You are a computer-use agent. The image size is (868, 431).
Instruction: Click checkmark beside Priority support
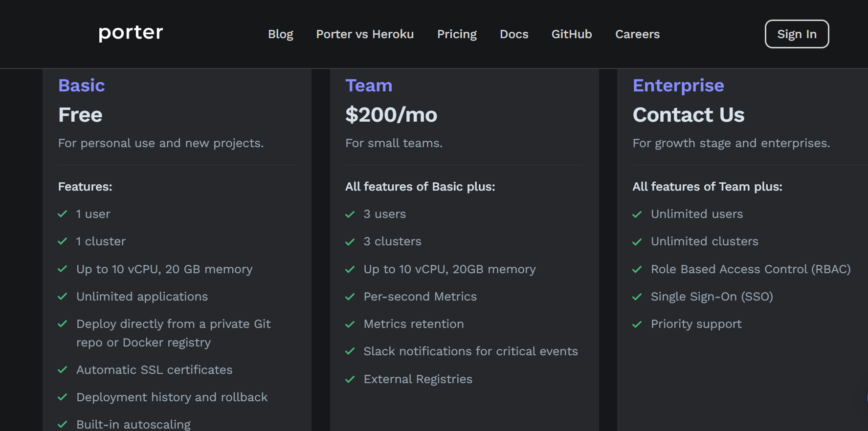(637, 324)
